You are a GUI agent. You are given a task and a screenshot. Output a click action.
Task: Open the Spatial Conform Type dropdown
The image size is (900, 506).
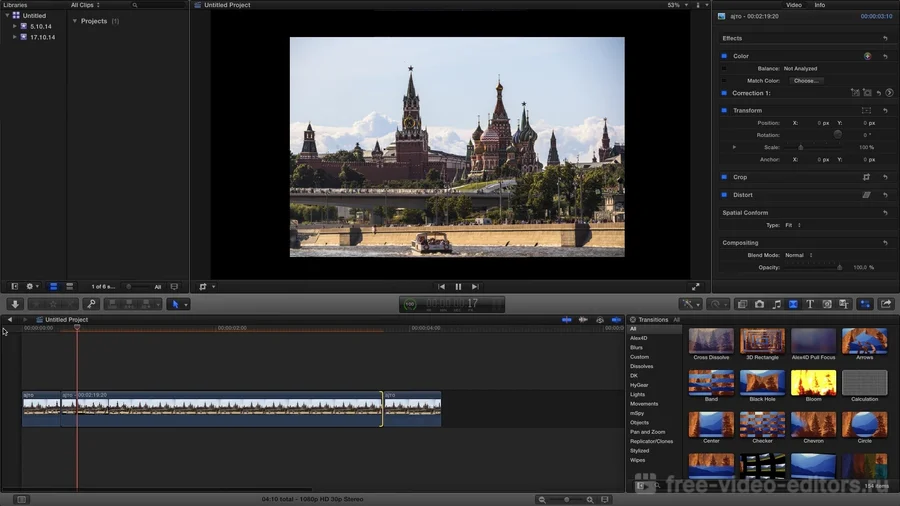pyautogui.click(x=793, y=225)
